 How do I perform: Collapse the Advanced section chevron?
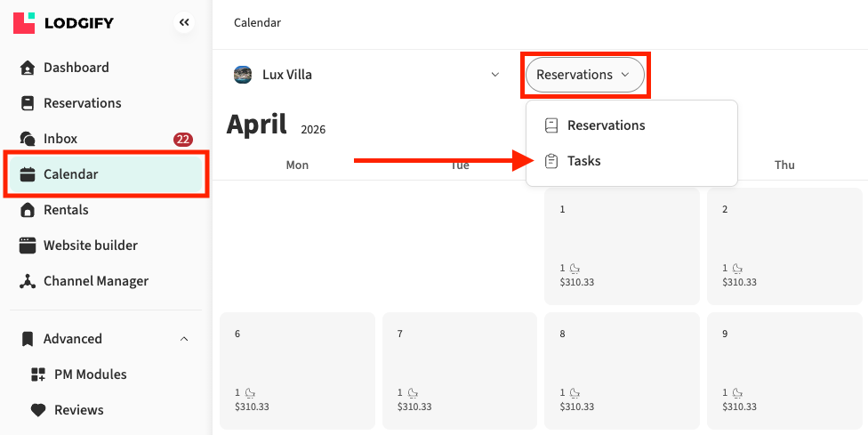click(184, 339)
